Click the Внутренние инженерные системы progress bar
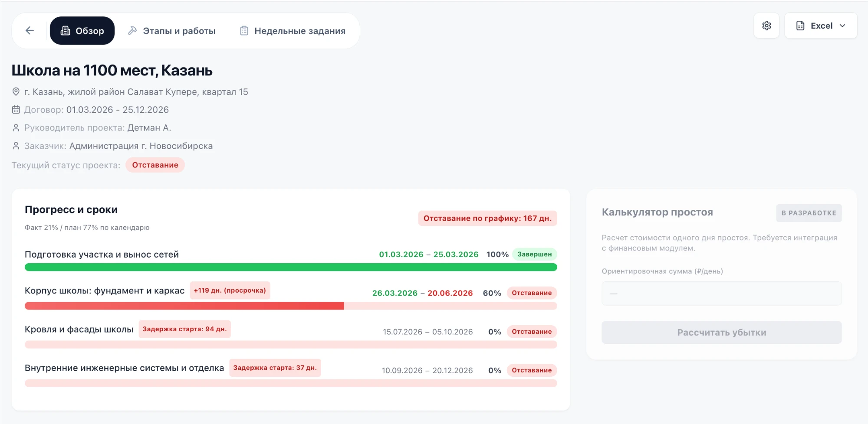 point(291,383)
